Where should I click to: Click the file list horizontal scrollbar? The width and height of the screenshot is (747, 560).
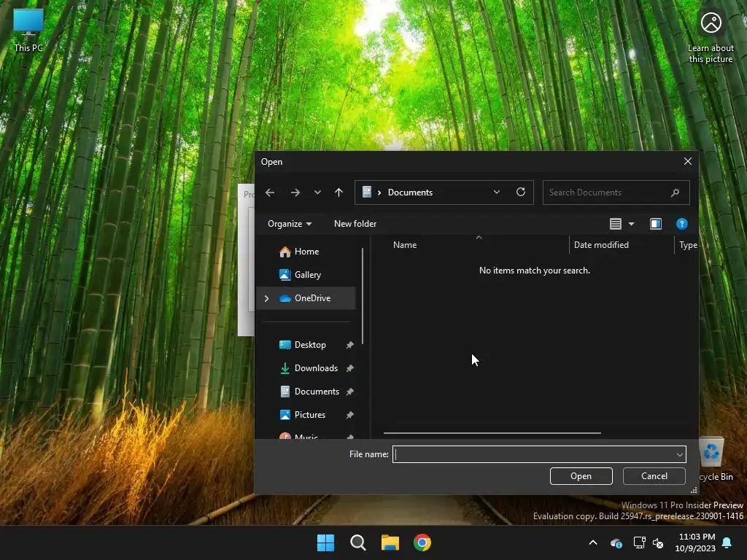click(492, 433)
